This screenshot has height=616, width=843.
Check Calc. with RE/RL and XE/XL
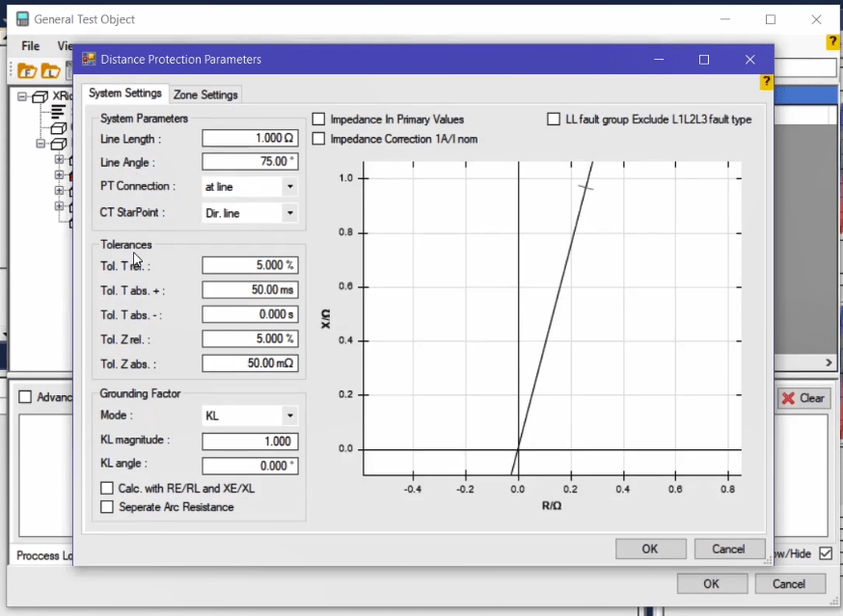[x=107, y=488]
